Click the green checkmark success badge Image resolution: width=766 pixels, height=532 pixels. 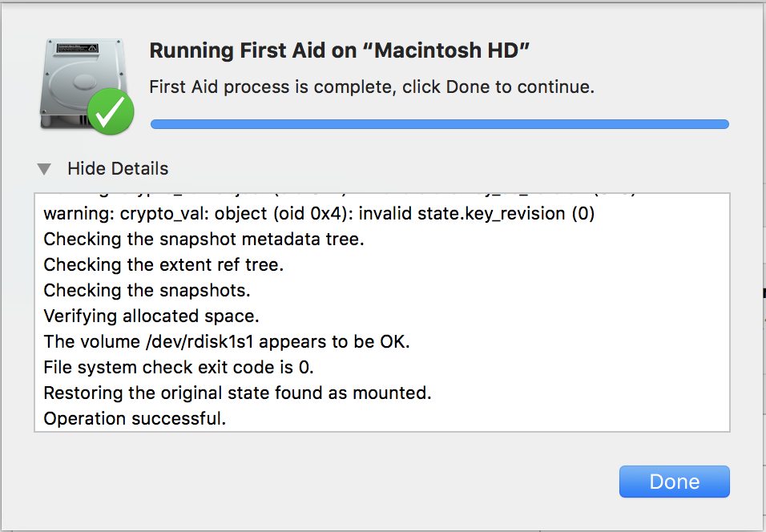(110, 111)
